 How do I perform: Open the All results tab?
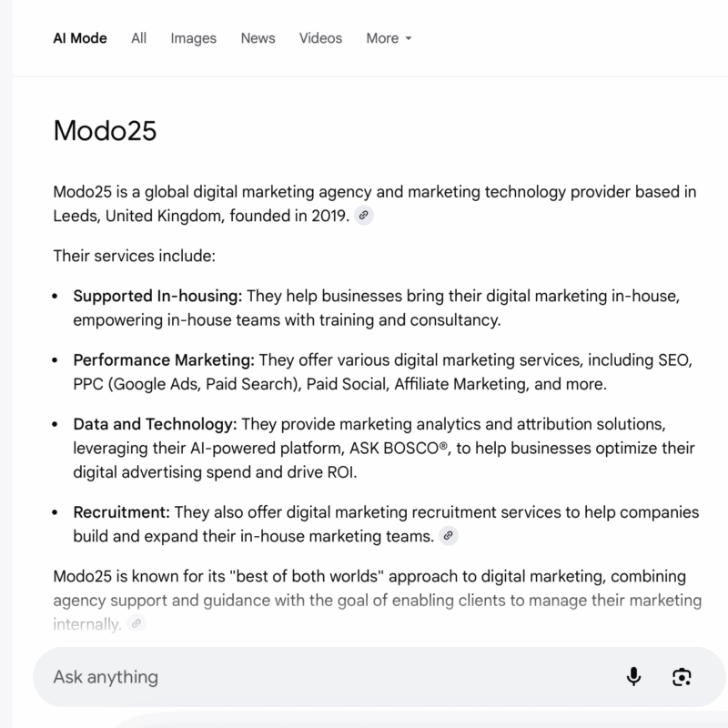click(138, 38)
